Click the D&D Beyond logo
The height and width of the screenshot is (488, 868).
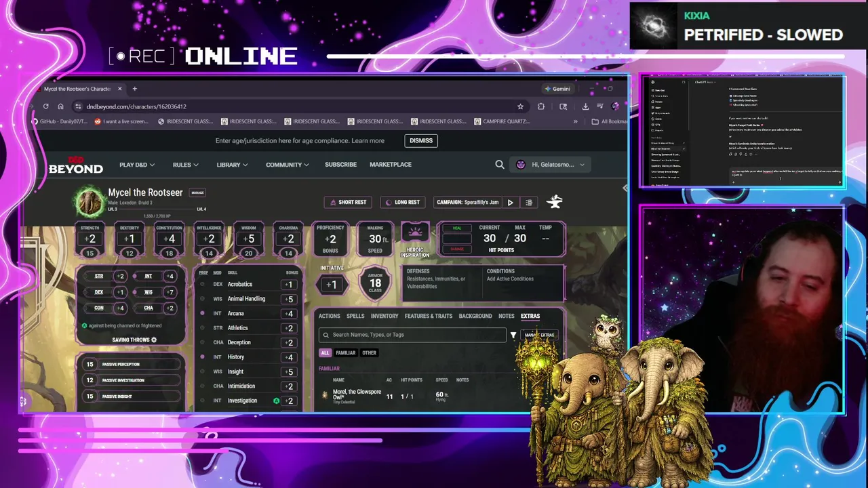pos(75,165)
